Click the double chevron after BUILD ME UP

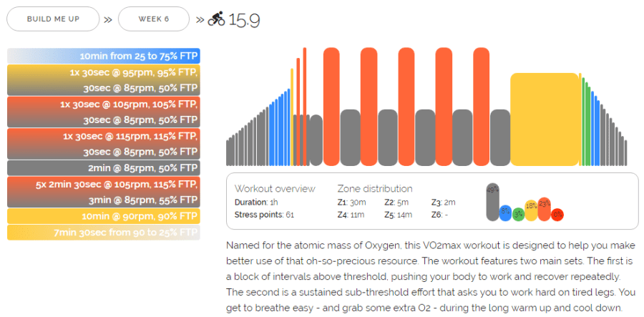tap(108, 19)
